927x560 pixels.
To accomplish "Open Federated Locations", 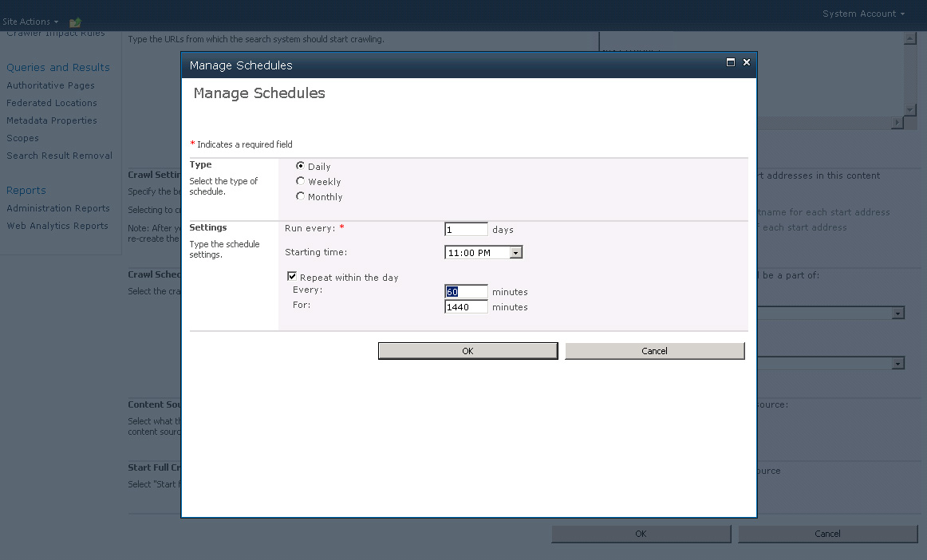I will pyautogui.click(x=51, y=103).
